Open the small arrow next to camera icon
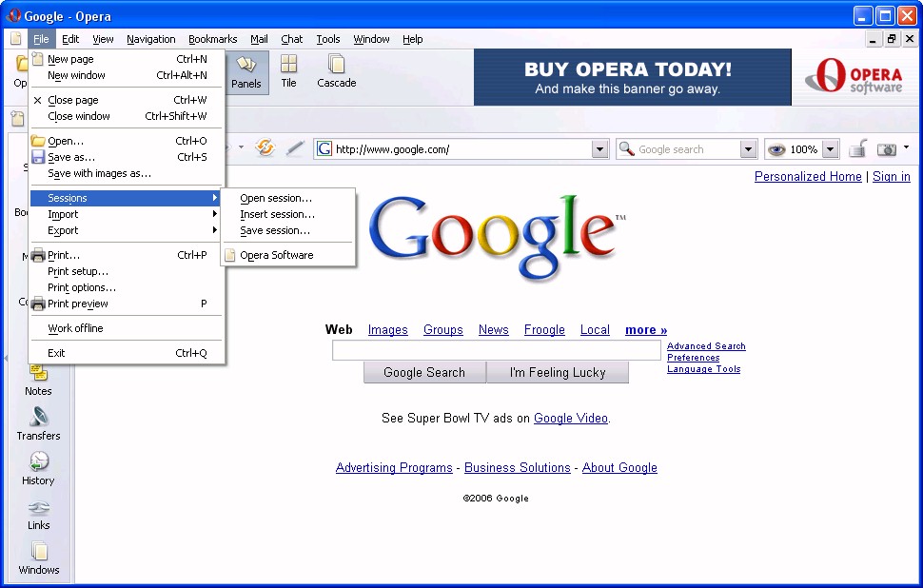 tap(907, 147)
